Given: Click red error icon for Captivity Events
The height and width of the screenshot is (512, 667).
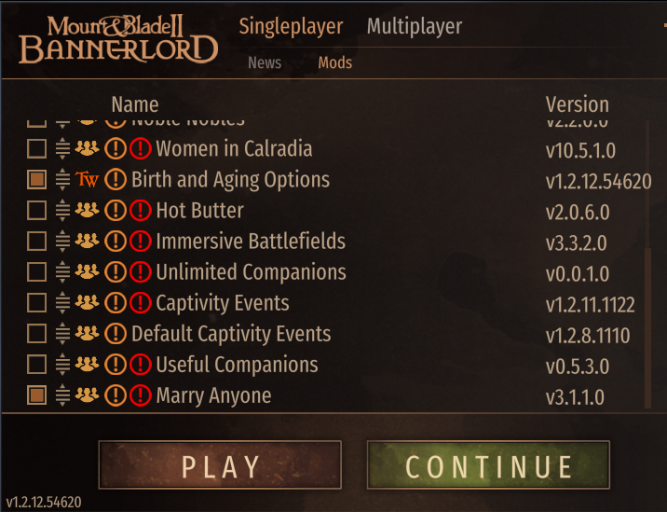Looking at the screenshot, I should [140, 303].
